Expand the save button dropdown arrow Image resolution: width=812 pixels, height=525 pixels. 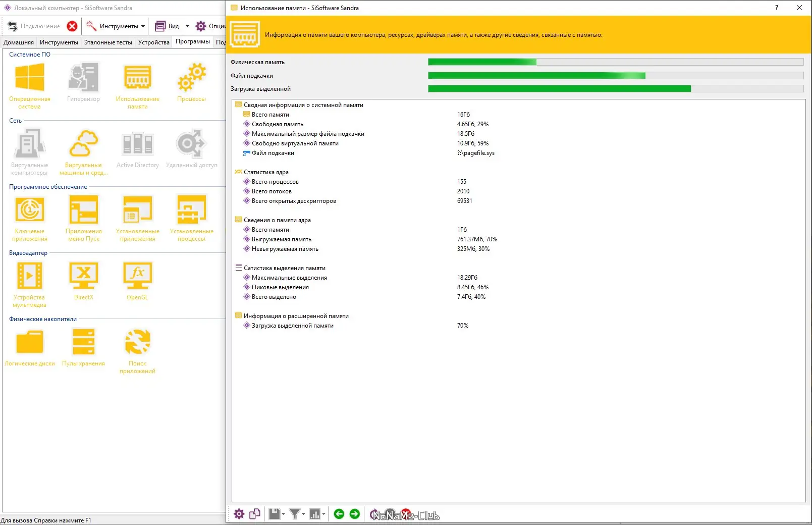[x=283, y=514]
